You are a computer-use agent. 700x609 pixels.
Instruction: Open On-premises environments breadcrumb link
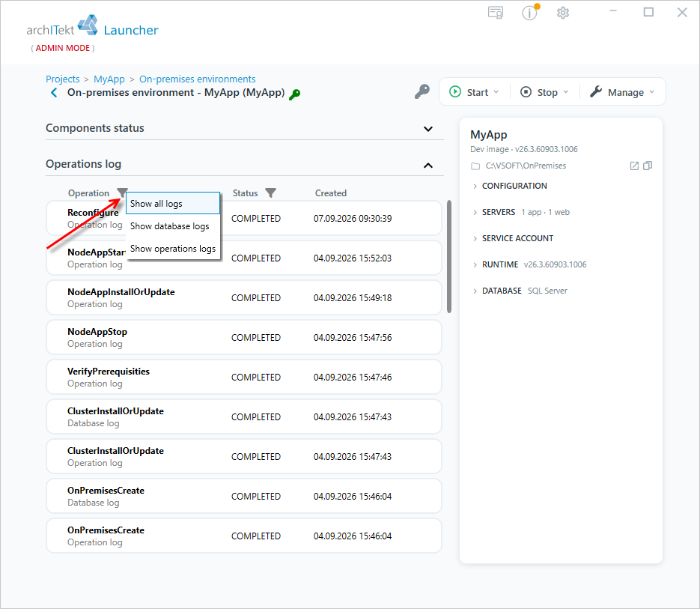pyautogui.click(x=198, y=79)
